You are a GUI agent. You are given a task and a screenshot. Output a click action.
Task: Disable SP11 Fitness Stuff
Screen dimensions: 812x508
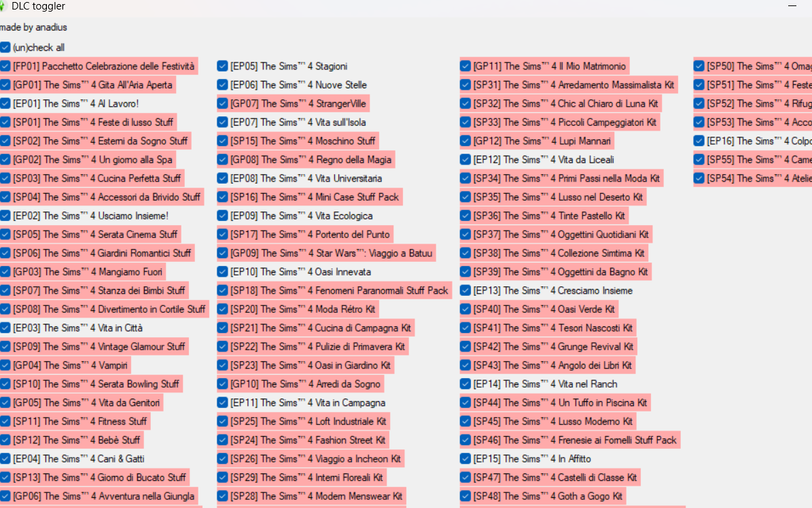(5, 421)
